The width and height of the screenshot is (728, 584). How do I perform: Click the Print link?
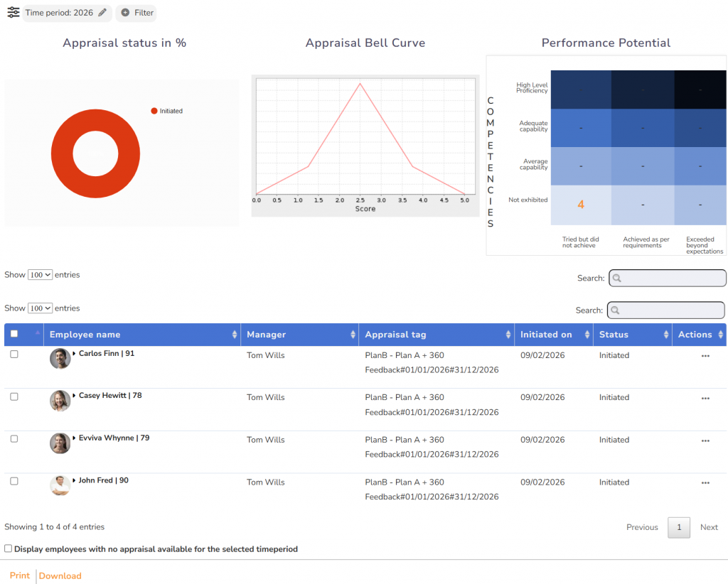(20, 575)
